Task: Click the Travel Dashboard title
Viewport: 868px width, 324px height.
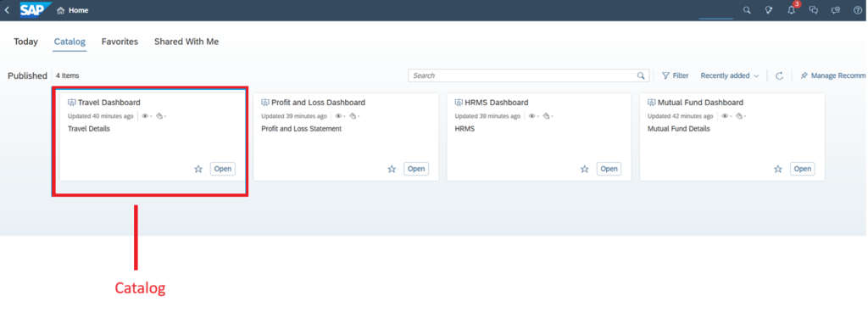Action: click(109, 103)
